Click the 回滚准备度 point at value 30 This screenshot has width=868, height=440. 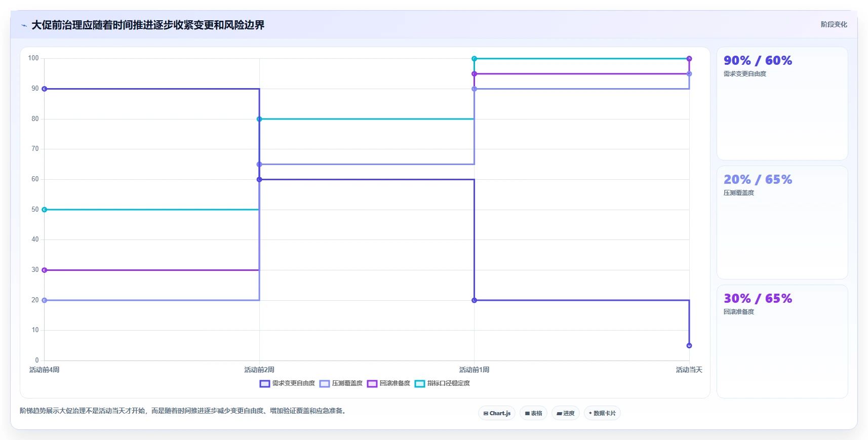point(45,270)
